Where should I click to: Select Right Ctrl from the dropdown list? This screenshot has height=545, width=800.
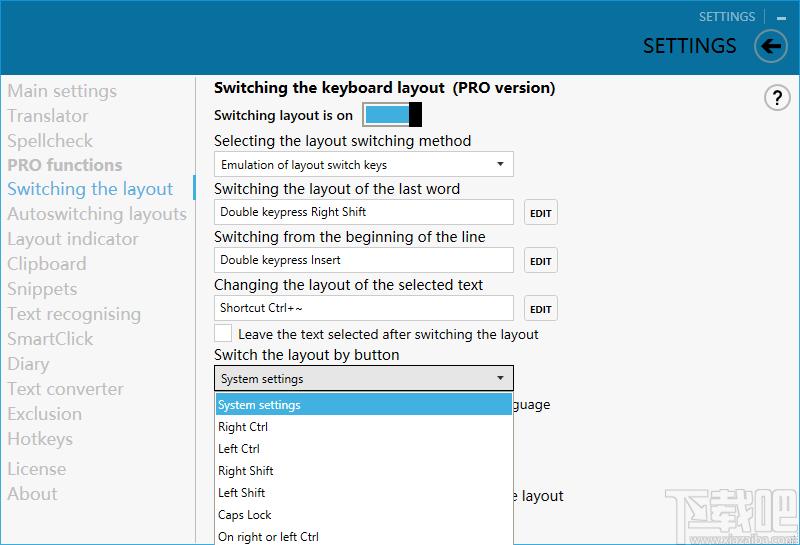243,427
